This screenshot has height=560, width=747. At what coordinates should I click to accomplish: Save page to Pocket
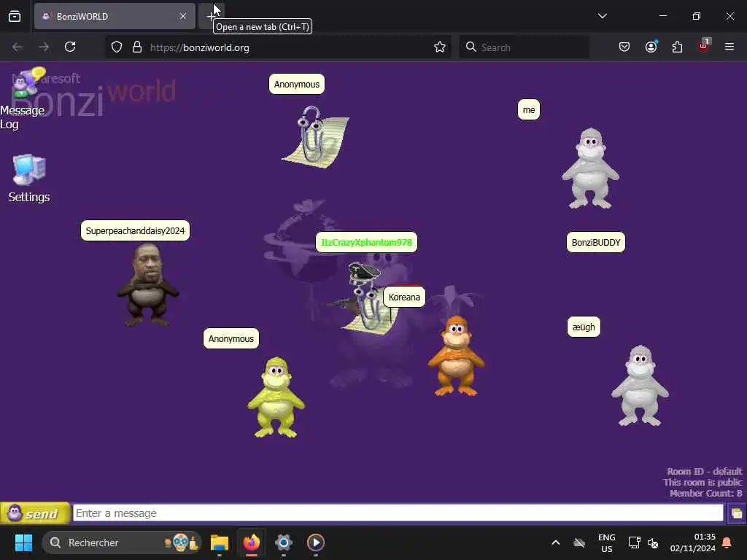point(624,47)
